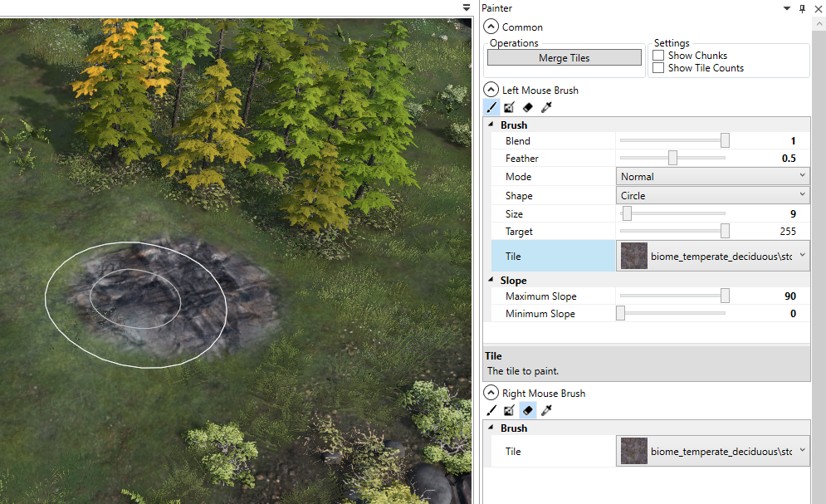
Task: Select the paint brush tool for Left Mouse Brush
Action: coord(491,107)
